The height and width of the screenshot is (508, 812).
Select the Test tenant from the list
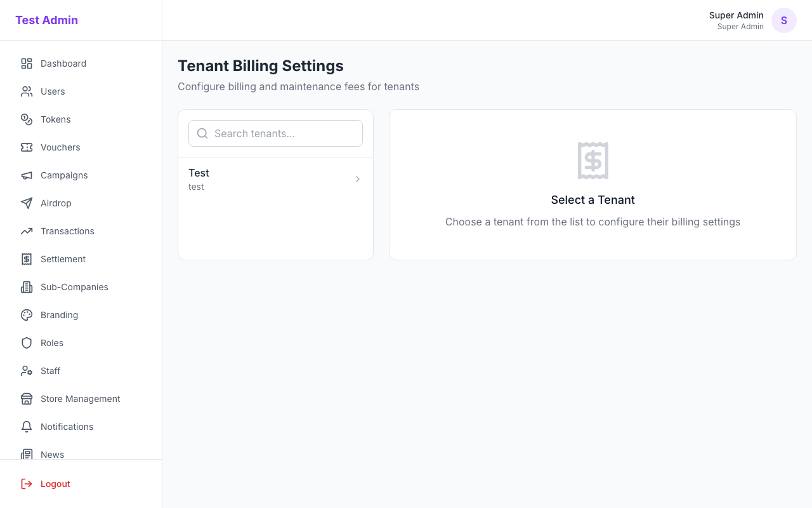(266, 179)
